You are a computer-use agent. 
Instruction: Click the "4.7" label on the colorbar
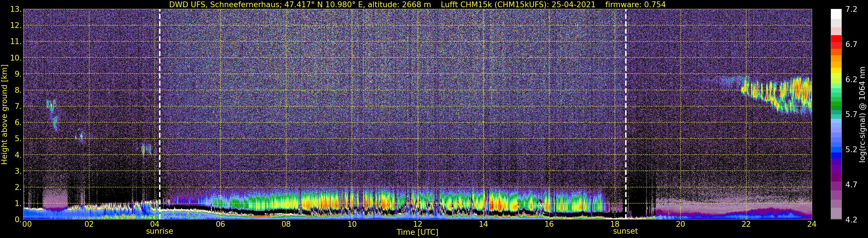[851, 185]
